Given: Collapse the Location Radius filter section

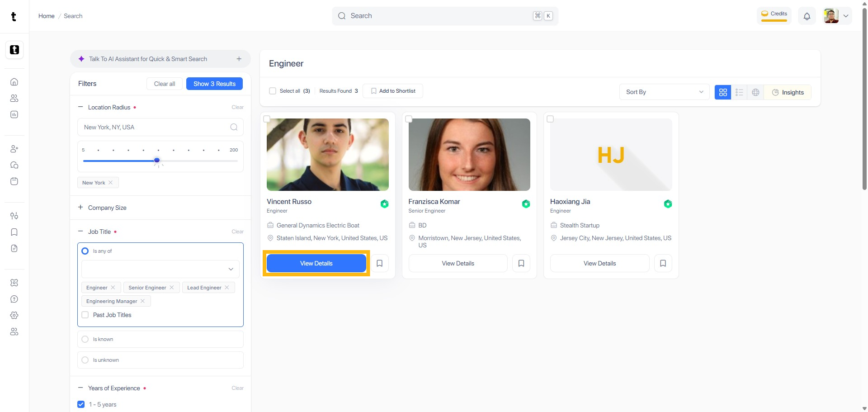Looking at the screenshot, I should coord(80,107).
